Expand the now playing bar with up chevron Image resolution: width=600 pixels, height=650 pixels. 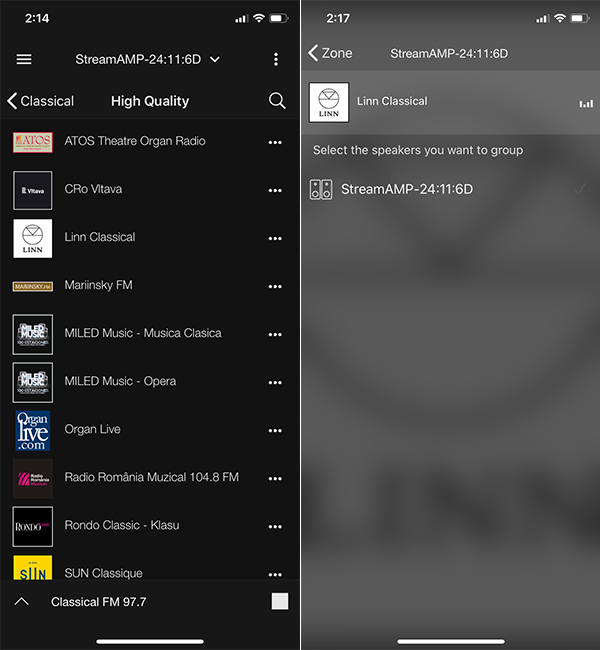point(22,601)
